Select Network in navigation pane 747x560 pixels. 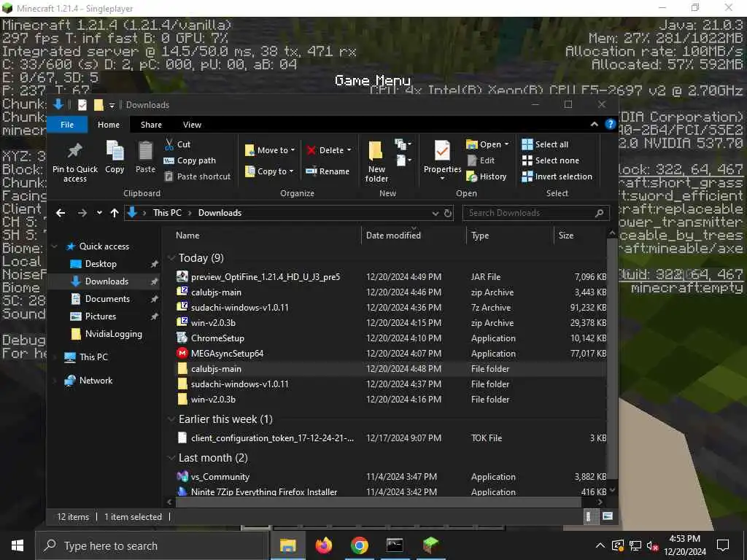pos(96,381)
